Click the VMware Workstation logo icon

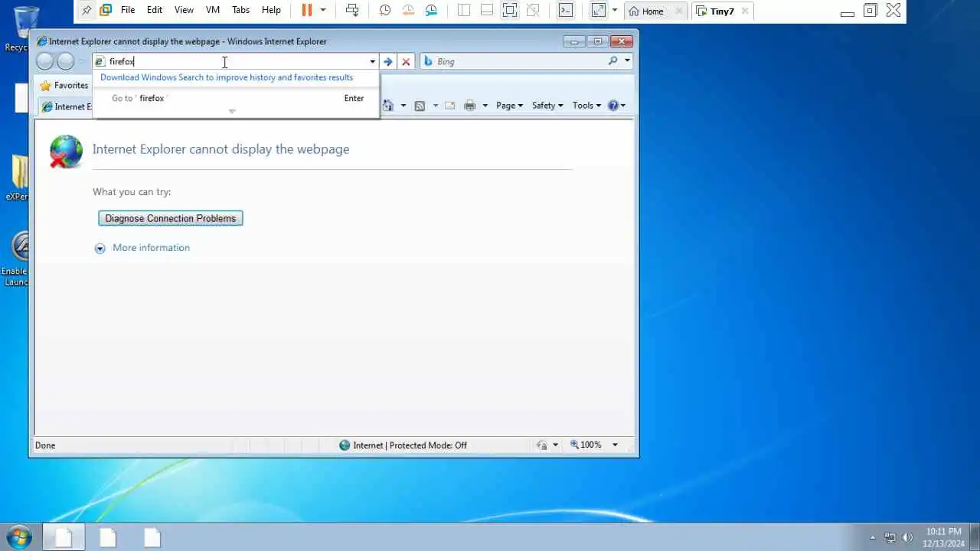pyautogui.click(x=106, y=10)
